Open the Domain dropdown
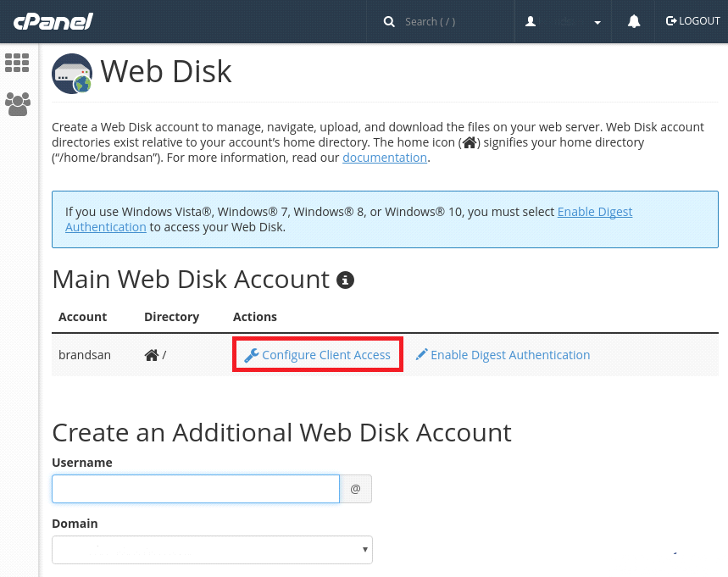The height and width of the screenshot is (577, 728). coord(211,549)
